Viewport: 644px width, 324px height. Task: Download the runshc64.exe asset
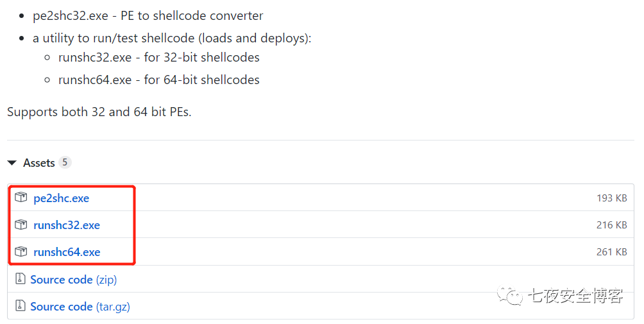point(67,252)
